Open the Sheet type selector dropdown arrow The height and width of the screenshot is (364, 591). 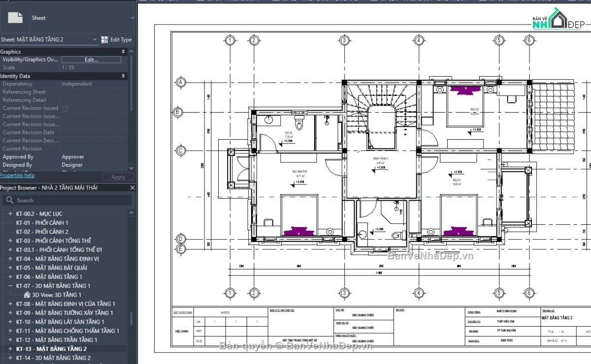tap(132, 18)
